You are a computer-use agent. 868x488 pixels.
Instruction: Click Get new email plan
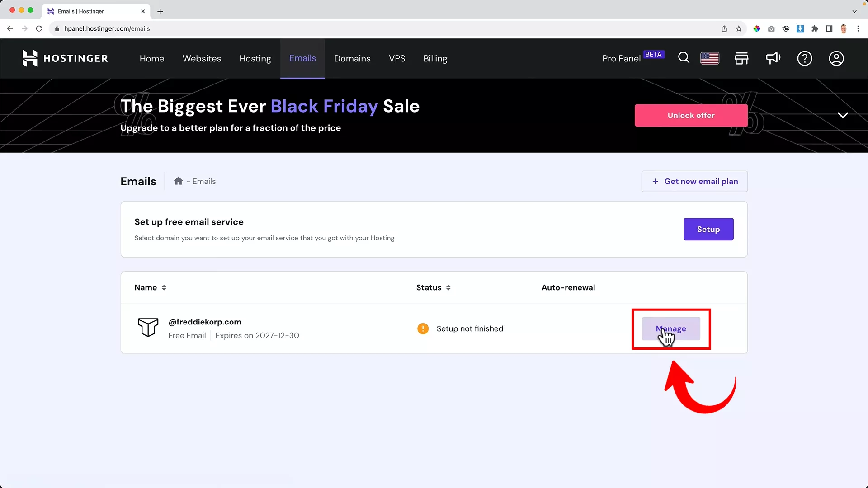(694, 181)
